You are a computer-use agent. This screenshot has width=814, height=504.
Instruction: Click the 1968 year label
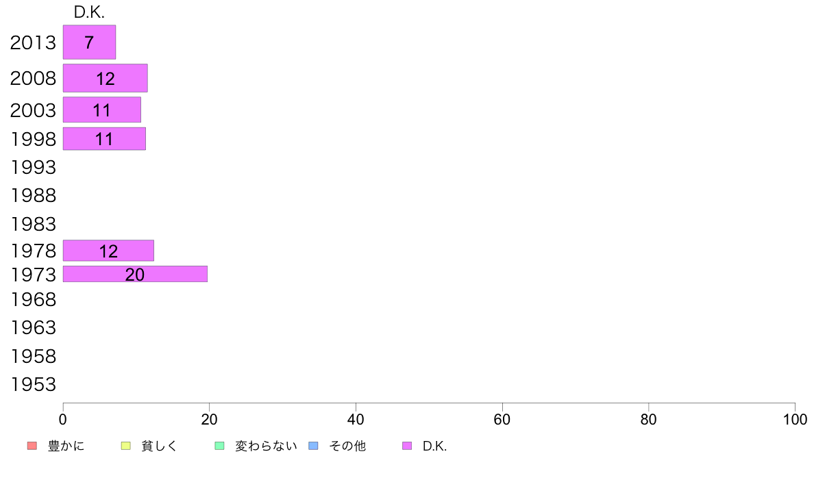click(x=33, y=299)
